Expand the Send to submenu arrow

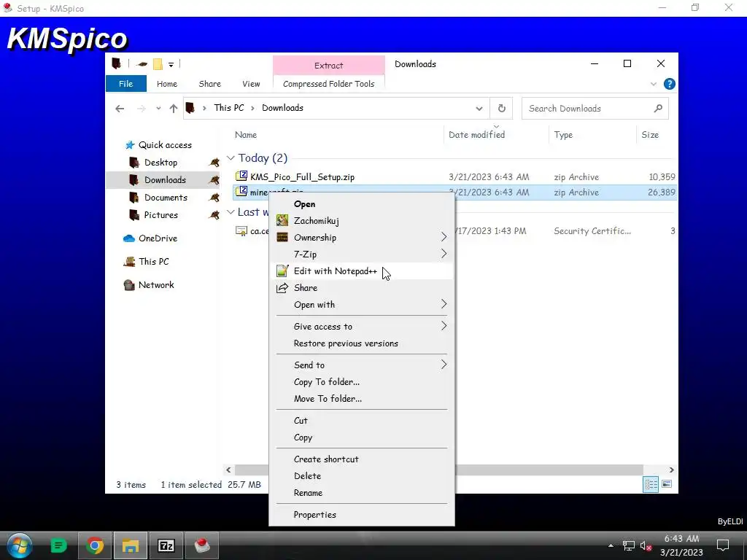(x=444, y=365)
